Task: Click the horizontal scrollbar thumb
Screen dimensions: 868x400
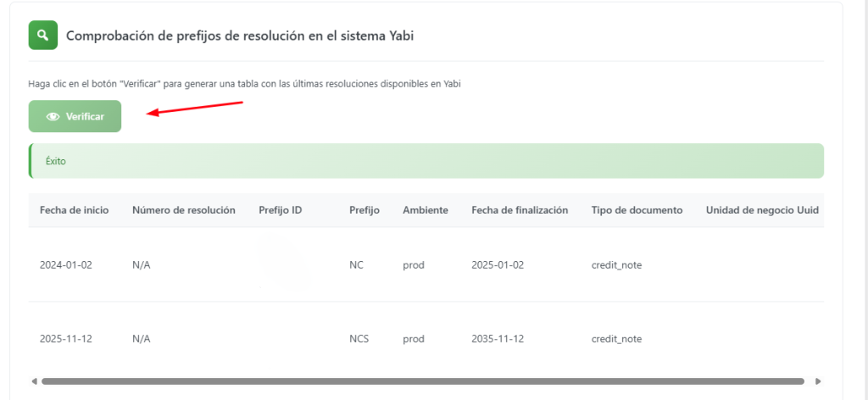Action: coord(422,381)
